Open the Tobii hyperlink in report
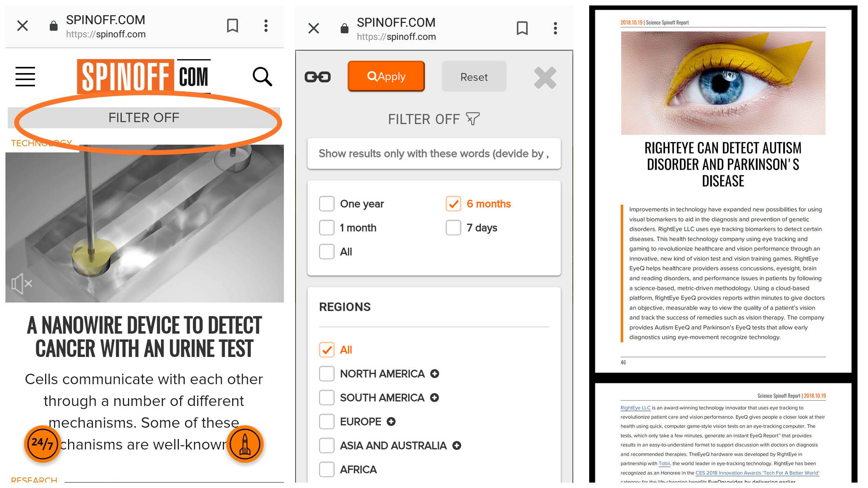 (664, 464)
